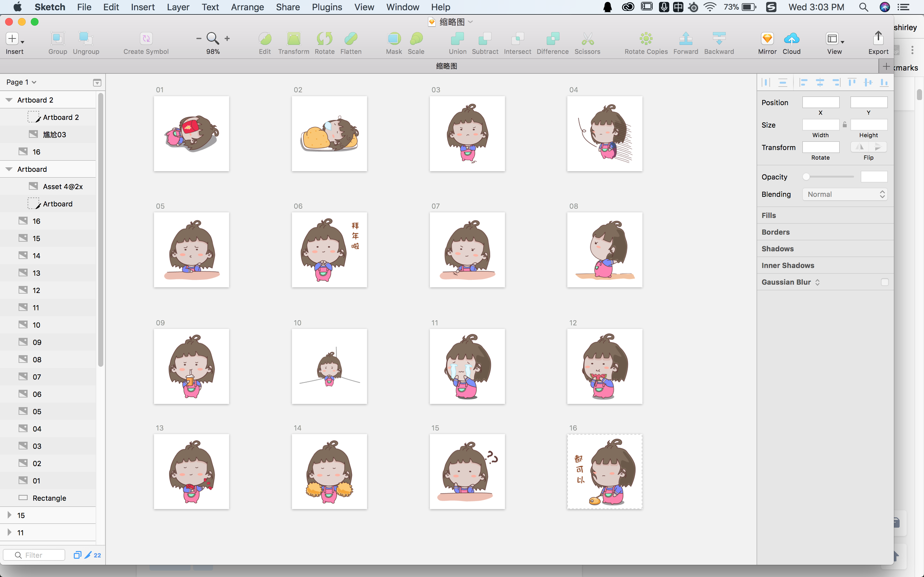924x577 pixels.
Task: Select the artboard 06 thumbnail
Action: click(329, 250)
